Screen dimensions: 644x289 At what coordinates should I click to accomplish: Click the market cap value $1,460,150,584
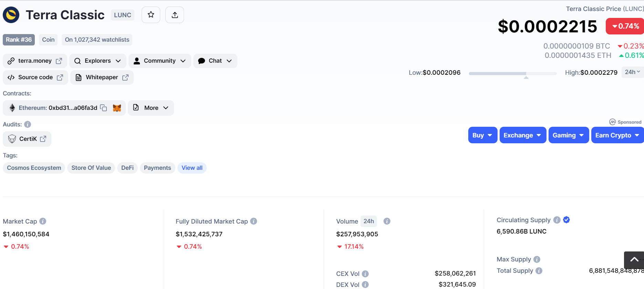(x=26, y=234)
